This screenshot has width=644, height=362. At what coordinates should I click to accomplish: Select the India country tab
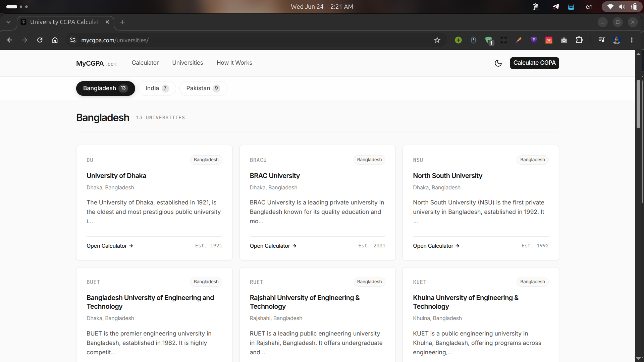pyautogui.click(x=157, y=88)
